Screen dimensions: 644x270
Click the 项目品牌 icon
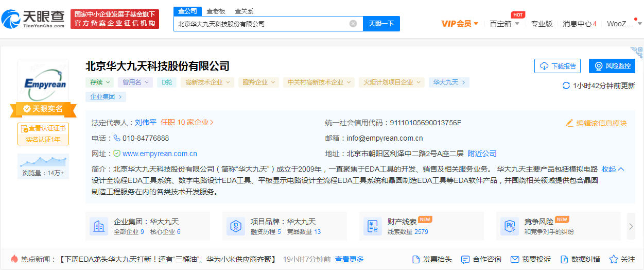point(236,226)
